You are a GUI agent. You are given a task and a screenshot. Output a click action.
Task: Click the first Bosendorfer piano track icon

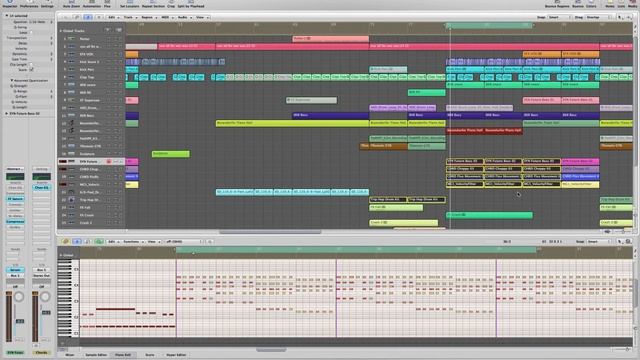click(x=71, y=123)
